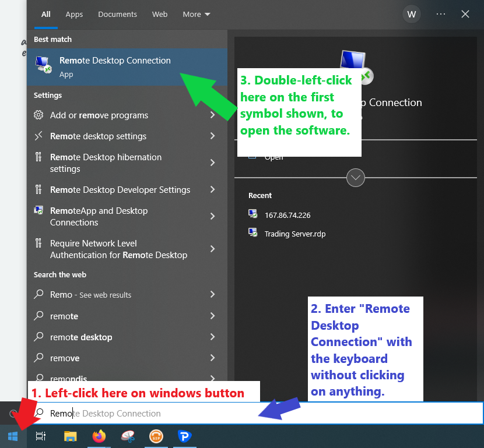Click the RDP icon next to Trading Server.rdp

(253, 232)
